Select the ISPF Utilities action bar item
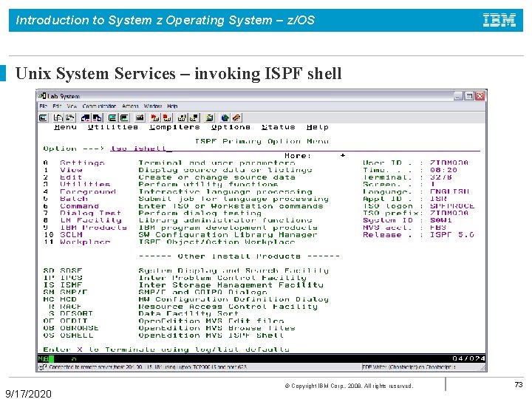Screen dimensions: 532x399 [113, 127]
